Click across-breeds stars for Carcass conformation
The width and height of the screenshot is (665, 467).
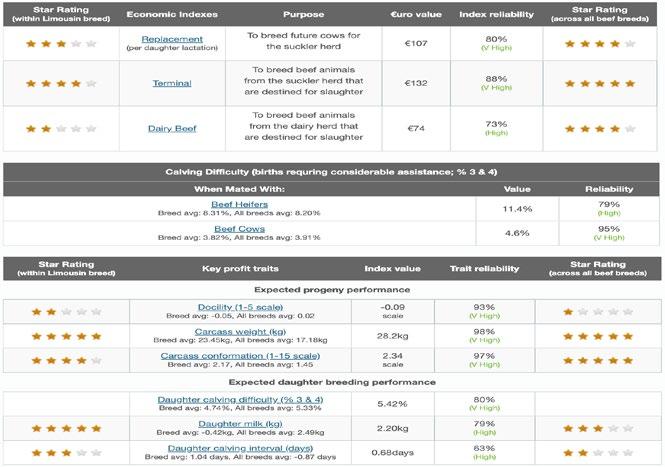click(598, 361)
